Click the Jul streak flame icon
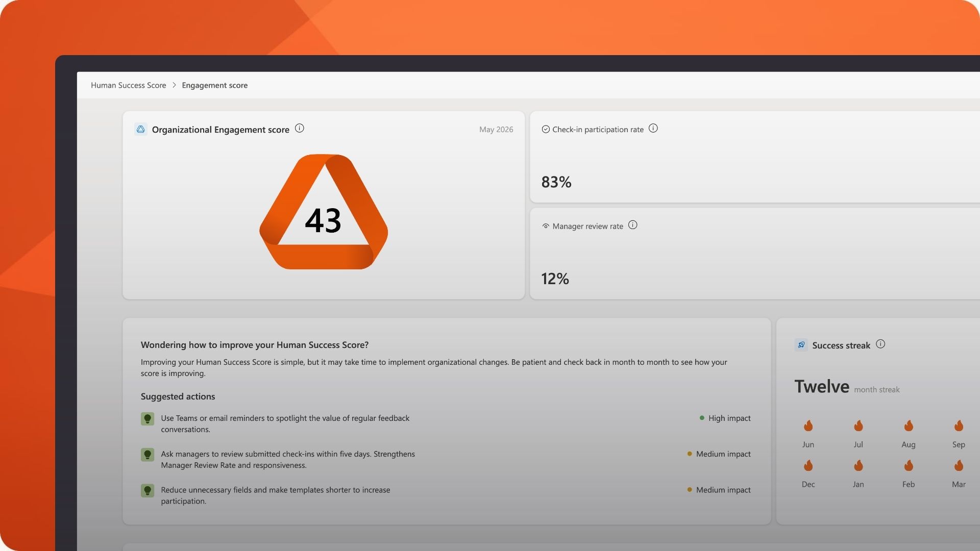980x551 pixels. click(859, 425)
